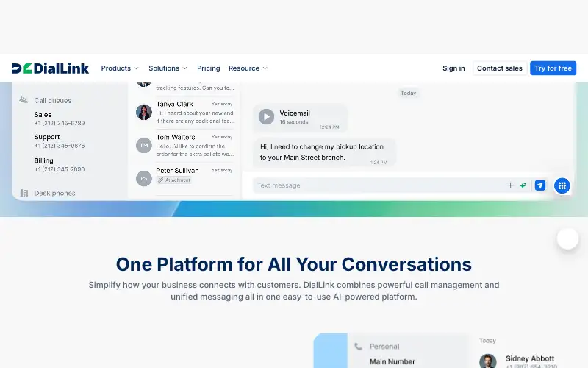
Task: Click the One Platform heading
Action: pyautogui.click(x=293, y=264)
